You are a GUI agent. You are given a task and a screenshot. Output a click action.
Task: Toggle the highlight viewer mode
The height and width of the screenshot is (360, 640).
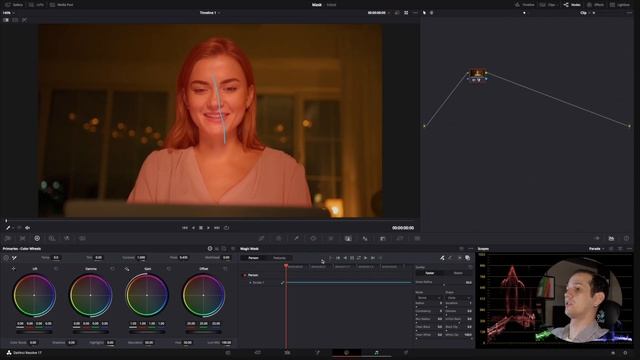(24, 20)
